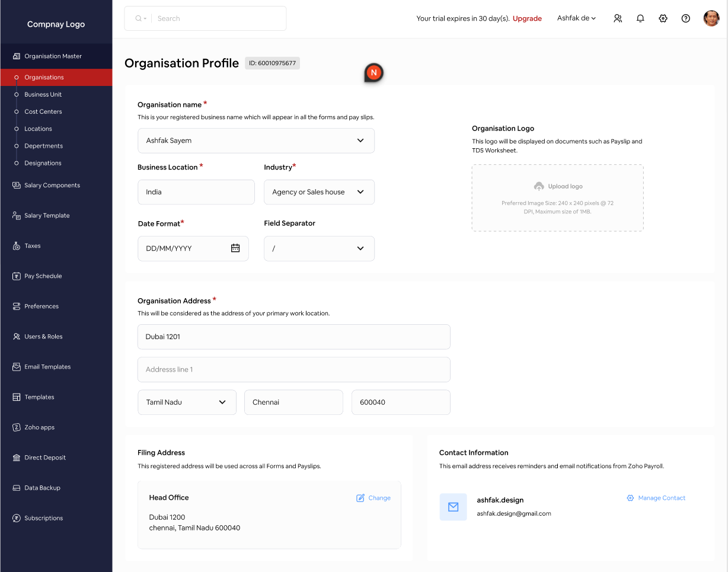Open the Ashfak de account dropdown
Viewport: 728px width, 572px height.
[576, 18]
